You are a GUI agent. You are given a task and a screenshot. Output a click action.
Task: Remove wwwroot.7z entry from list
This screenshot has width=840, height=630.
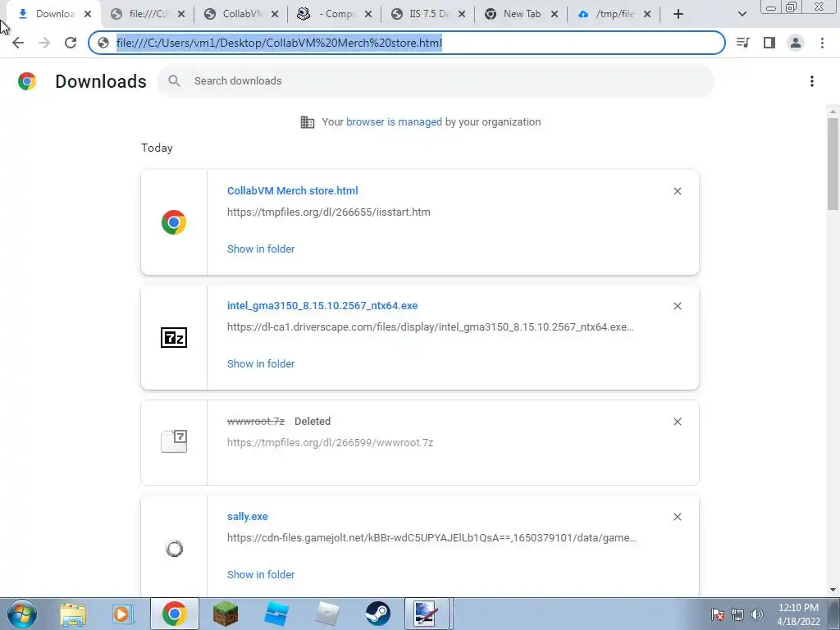point(677,422)
